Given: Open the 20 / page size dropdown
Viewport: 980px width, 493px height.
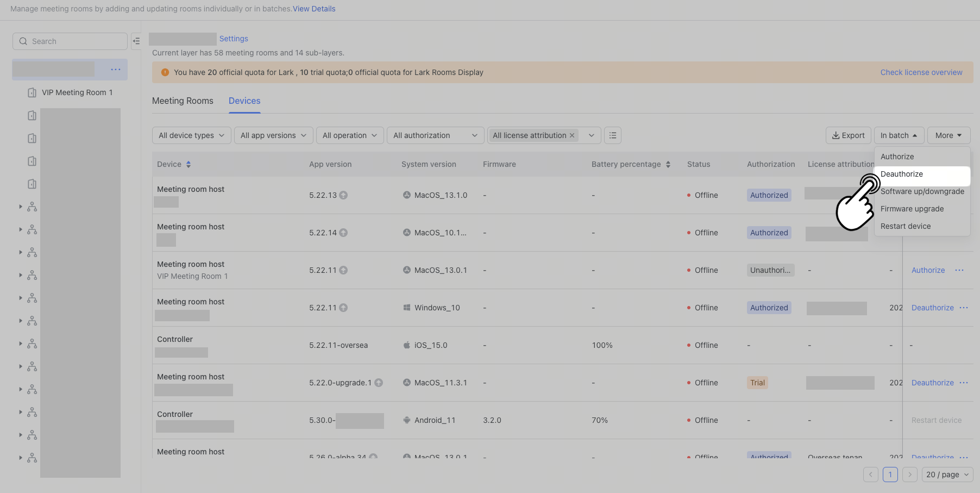Looking at the screenshot, I should point(947,475).
